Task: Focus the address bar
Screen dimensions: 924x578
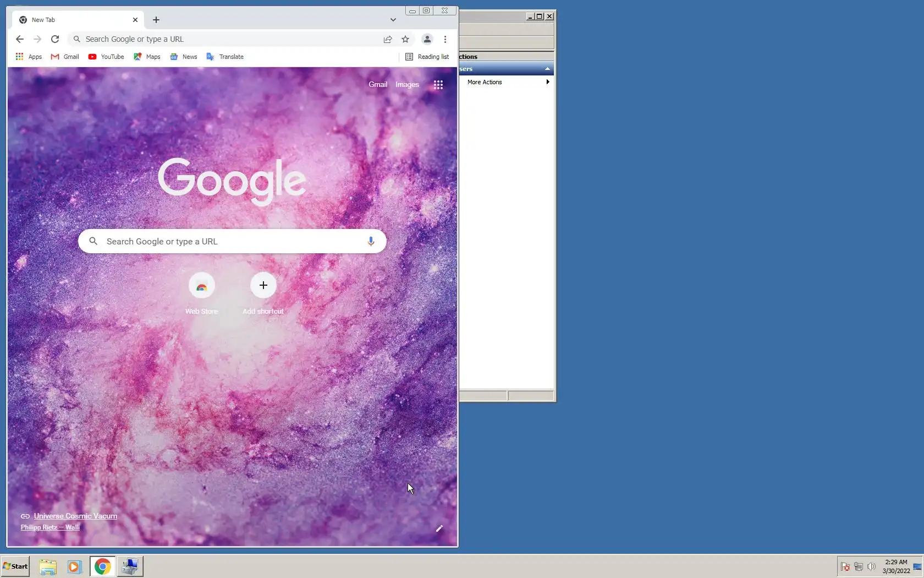Action: point(231,39)
